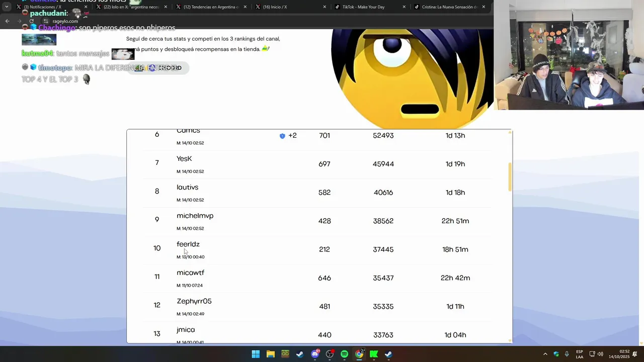Switch to Tendencias en Argentina tab
Image resolution: width=644 pixels, height=362 pixels.
click(x=211, y=7)
